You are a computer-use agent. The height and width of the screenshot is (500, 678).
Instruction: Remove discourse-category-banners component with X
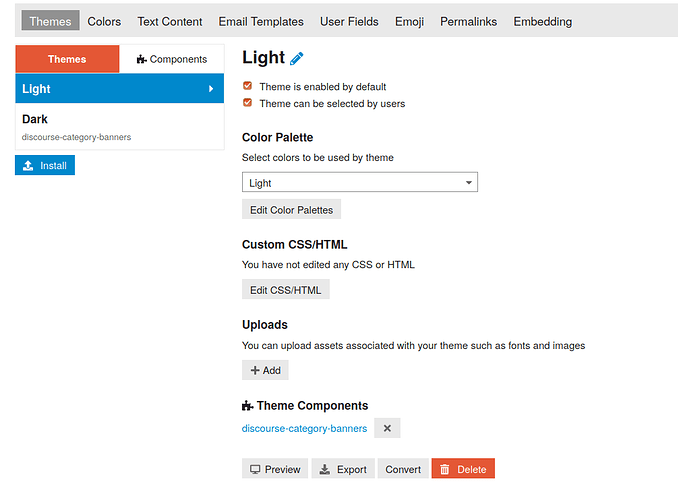387,428
